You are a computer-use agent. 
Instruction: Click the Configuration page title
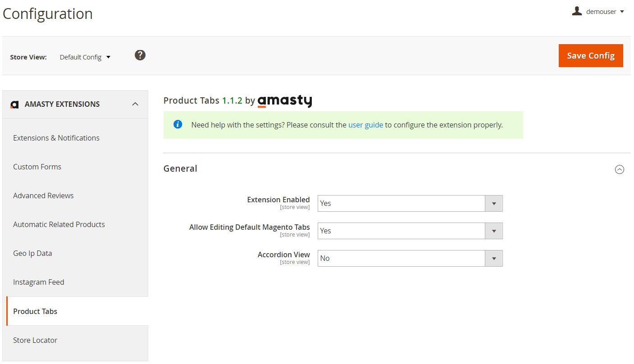[x=48, y=14]
